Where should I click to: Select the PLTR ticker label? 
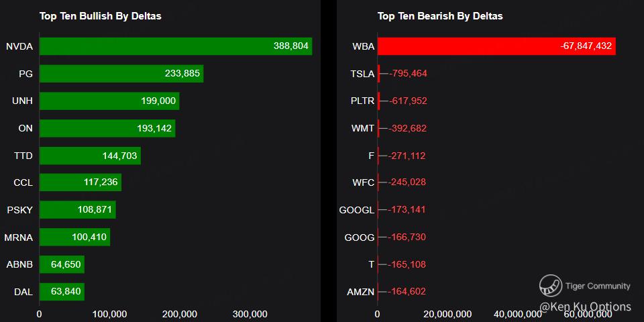click(363, 101)
